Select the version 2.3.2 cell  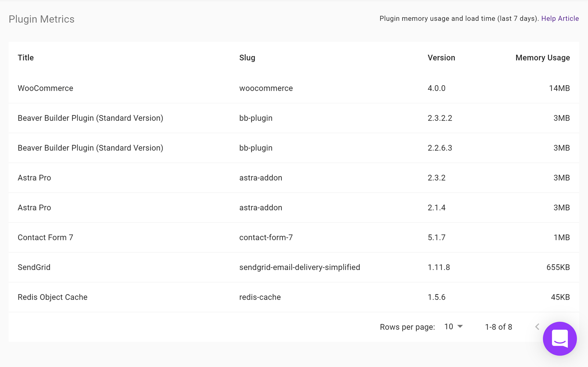pos(437,178)
